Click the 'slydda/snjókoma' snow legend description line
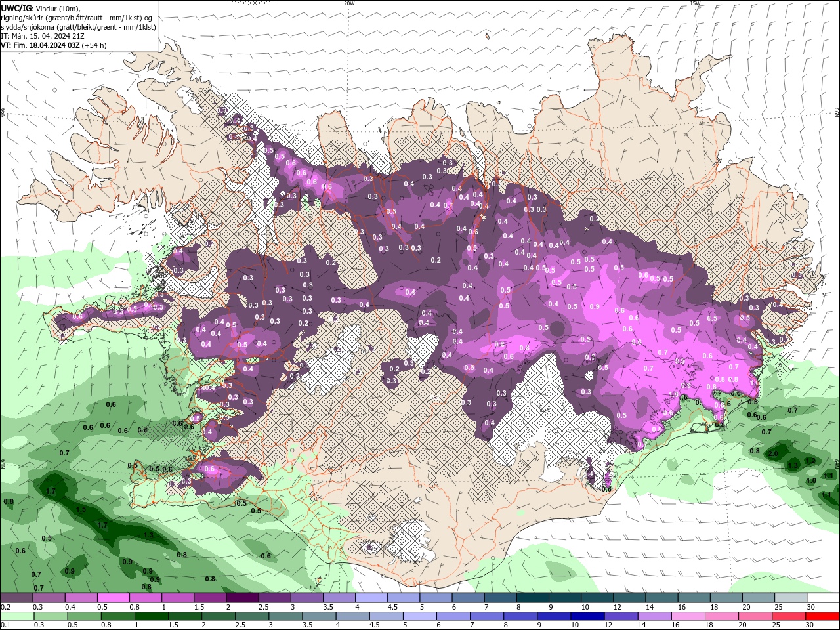 (78, 27)
